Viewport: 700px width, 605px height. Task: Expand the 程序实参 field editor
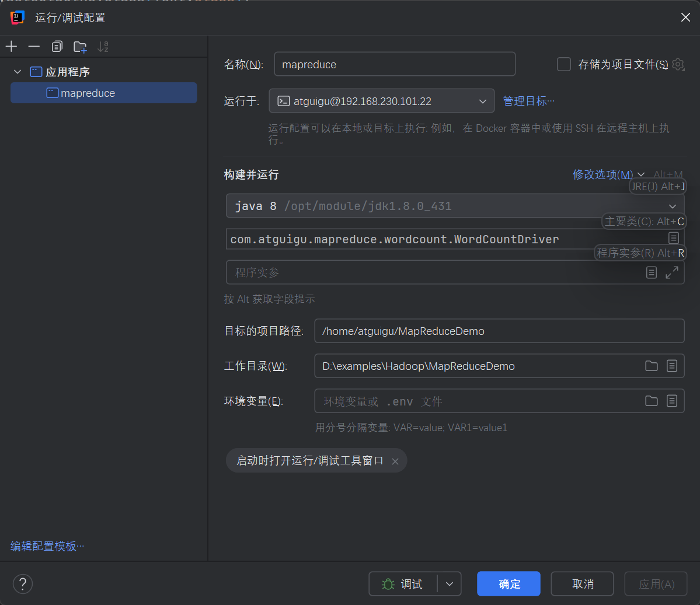pos(672,272)
